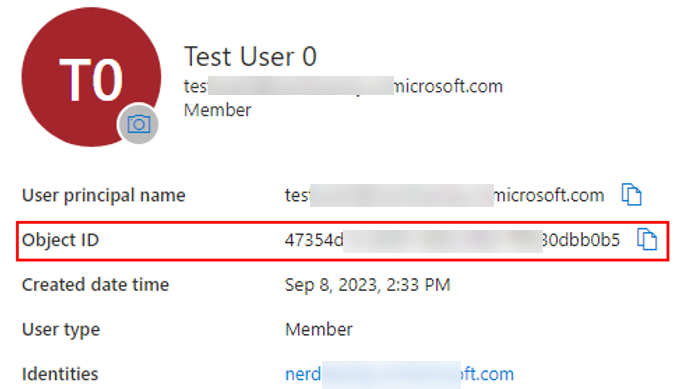Viewport: 679px width, 389px height.
Task: Click the camera icon to change photo
Action: pos(139,124)
